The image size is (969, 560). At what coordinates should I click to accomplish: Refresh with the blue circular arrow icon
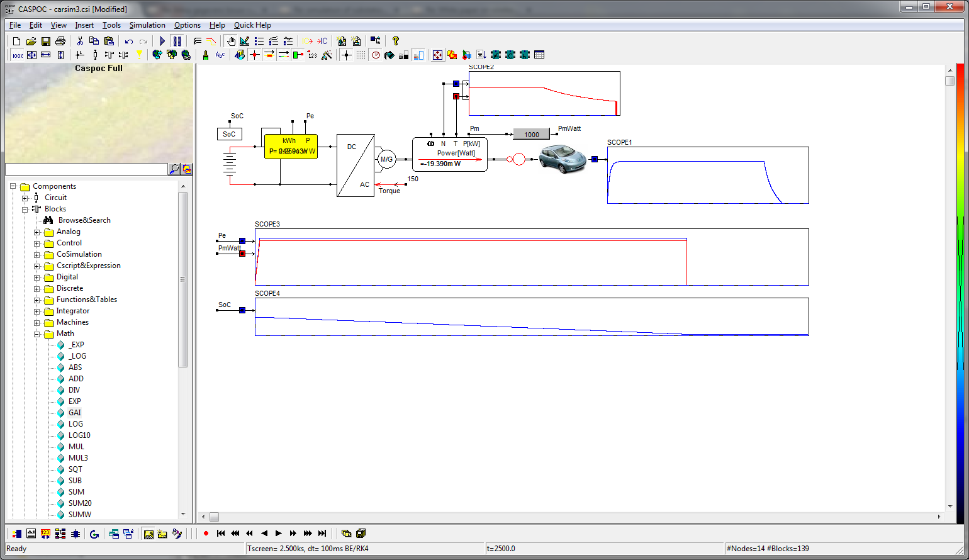(94, 534)
